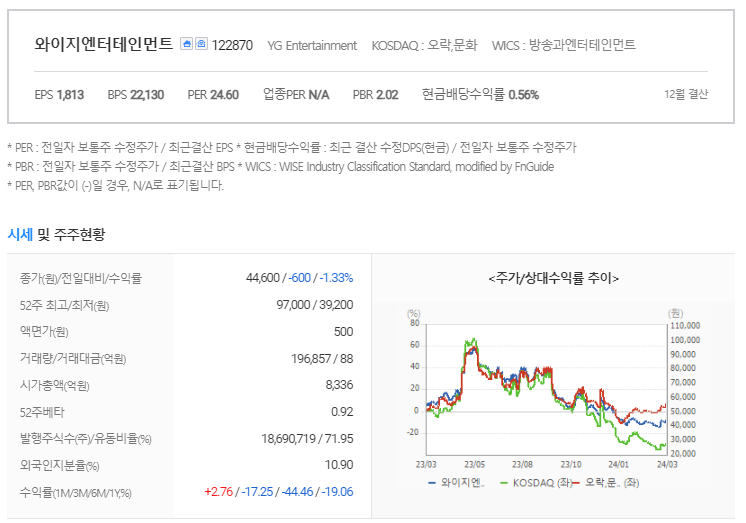Image resolution: width=746 pixels, height=523 pixels.
Task: Click the 액면가 value 500
Action: [x=343, y=332]
